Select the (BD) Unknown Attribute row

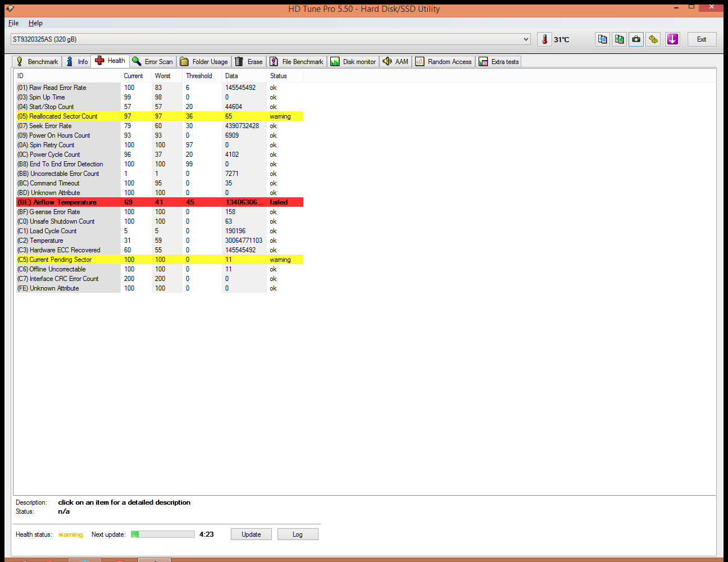[x=160, y=193]
